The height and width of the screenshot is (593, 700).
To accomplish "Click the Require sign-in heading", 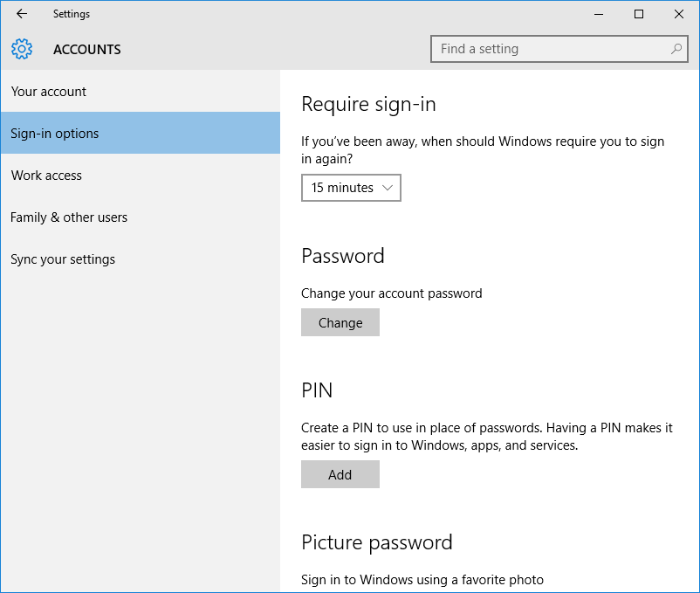I will click(368, 105).
